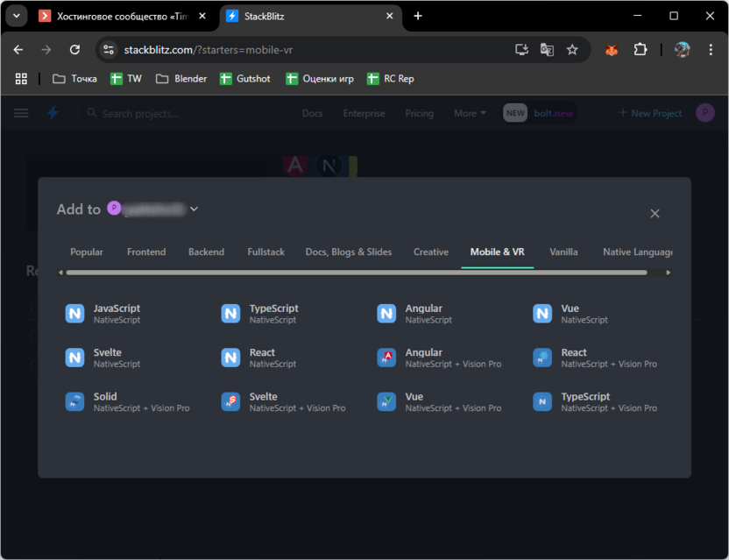Click the Chrome extensions puzzle icon
This screenshot has height=560, width=729.
641,50
